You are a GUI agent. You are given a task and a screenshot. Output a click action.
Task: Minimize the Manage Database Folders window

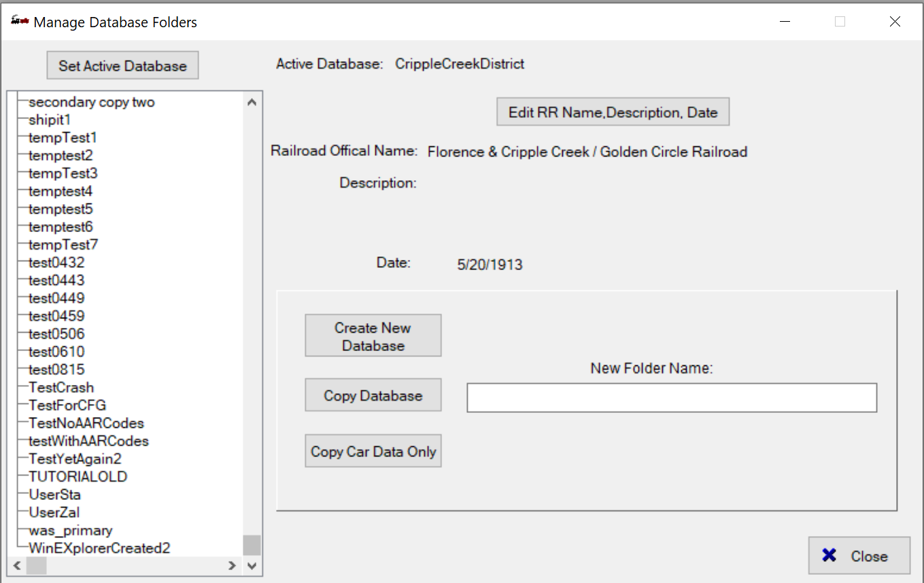pos(785,22)
